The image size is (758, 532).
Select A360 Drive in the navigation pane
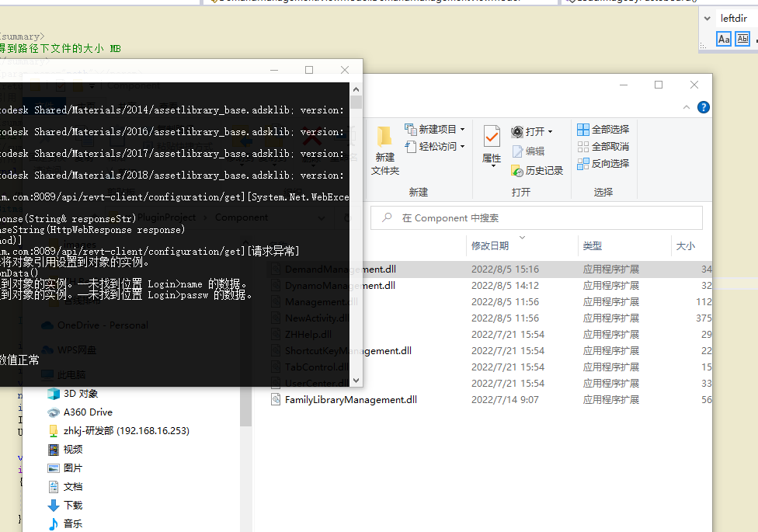(x=88, y=412)
